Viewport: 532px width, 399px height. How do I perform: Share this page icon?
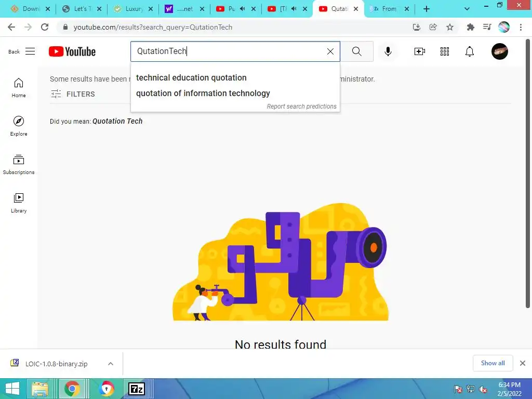click(x=433, y=27)
